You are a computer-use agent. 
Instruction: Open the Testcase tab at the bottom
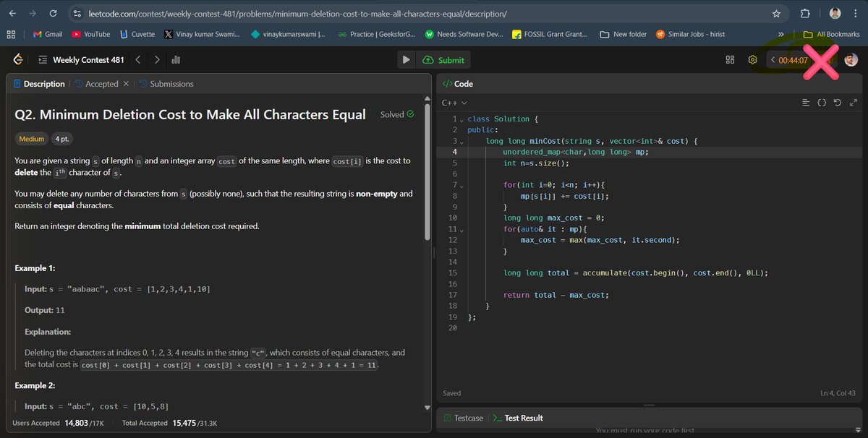[469, 417]
